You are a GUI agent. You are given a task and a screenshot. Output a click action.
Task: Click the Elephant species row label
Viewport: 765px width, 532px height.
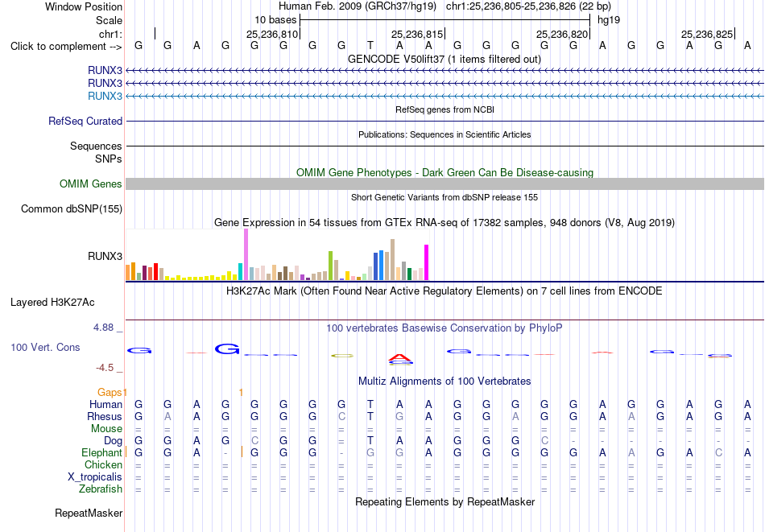(x=102, y=453)
